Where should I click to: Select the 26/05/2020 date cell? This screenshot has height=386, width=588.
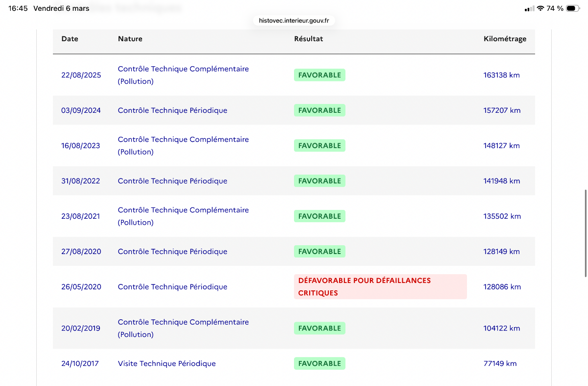[81, 287]
